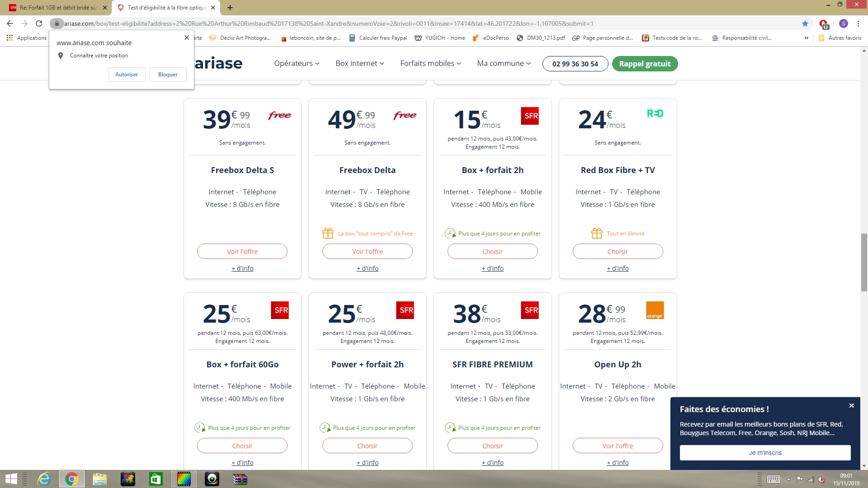Open the Forfaits mobiles menu
Image resolution: width=868 pixels, height=488 pixels.
430,64
